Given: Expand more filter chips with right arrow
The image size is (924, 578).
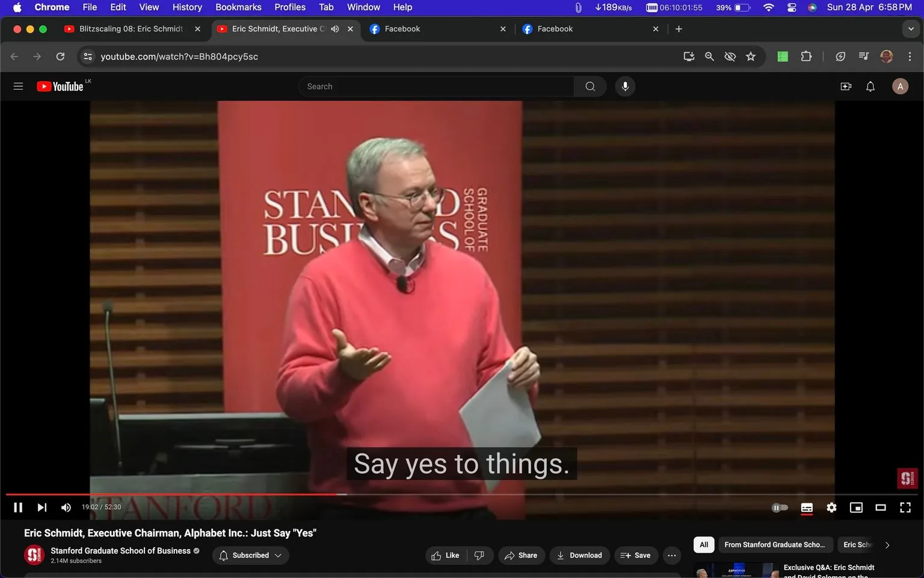Looking at the screenshot, I should [887, 545].
